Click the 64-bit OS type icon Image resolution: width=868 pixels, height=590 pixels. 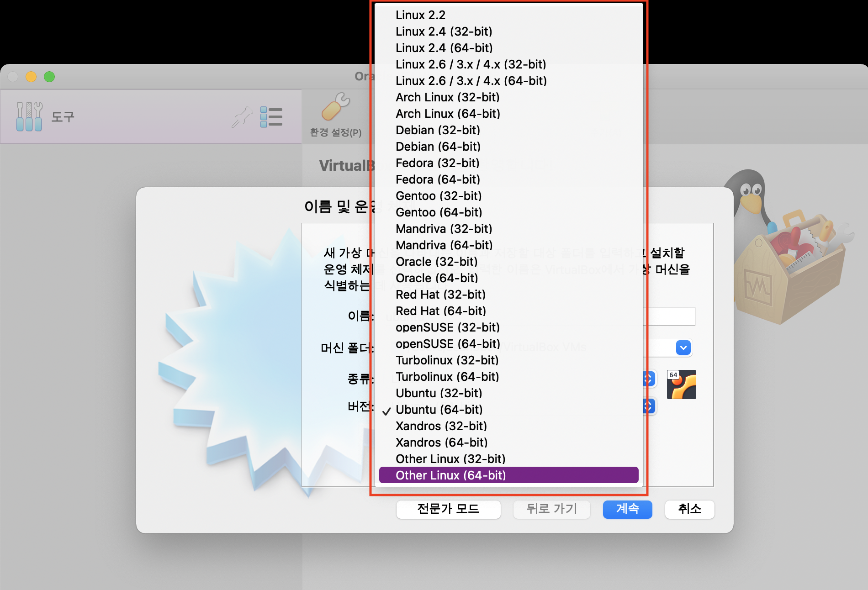(681, 385)
